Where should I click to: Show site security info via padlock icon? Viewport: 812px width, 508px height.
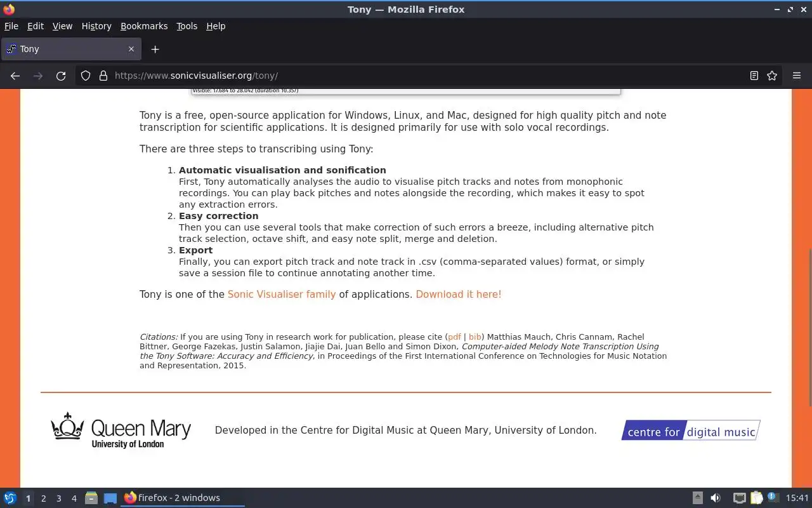[x=103, y=76]
